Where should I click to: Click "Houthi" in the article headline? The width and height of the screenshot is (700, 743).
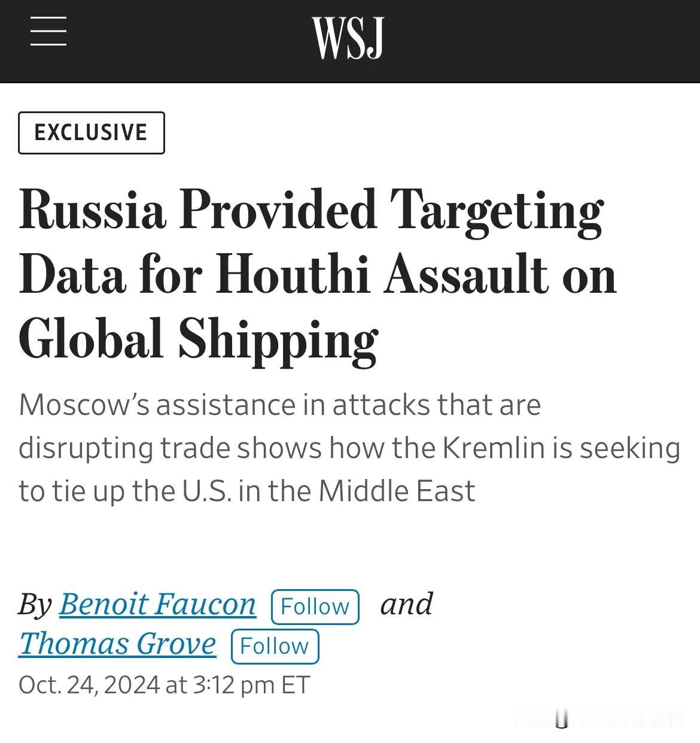click(292, 275)
